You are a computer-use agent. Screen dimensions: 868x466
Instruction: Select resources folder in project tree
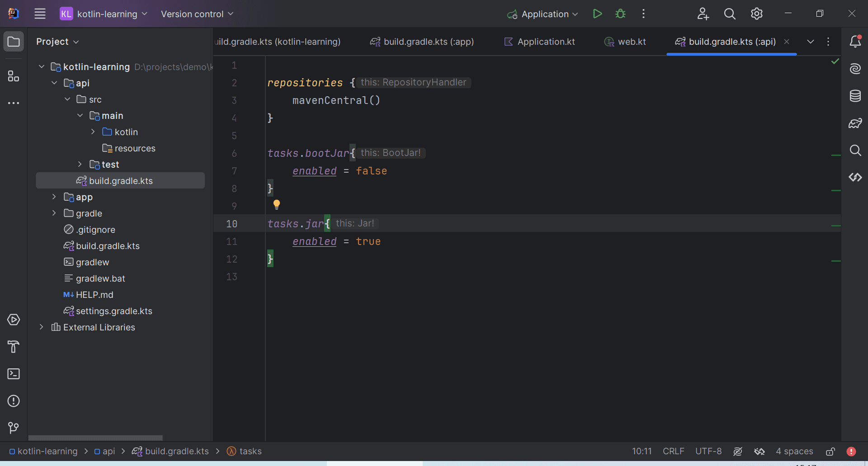point(129,148)
